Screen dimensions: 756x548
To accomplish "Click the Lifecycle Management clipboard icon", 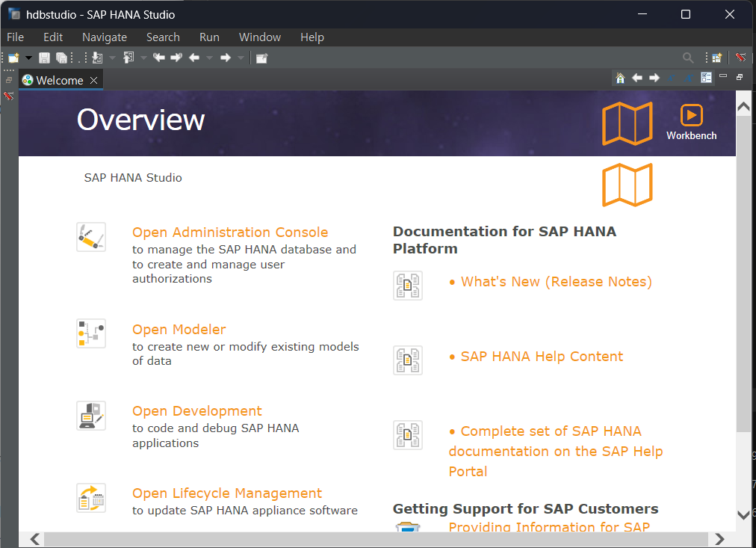I will click(91, 498).
